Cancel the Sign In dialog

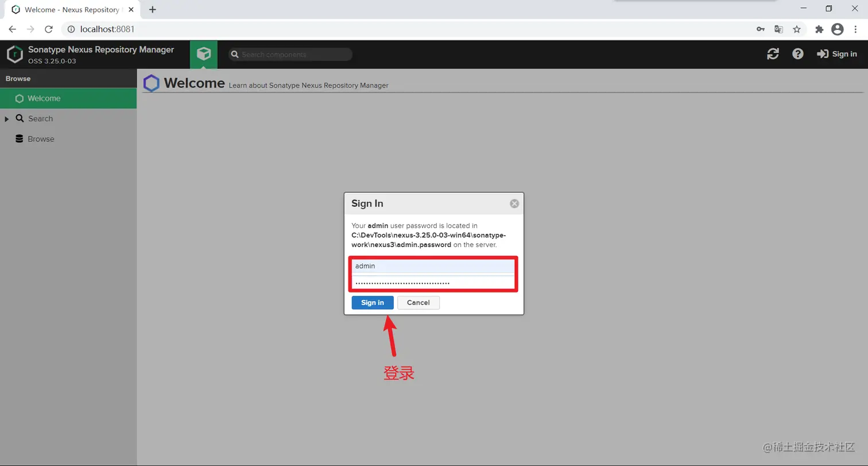coord(418,303)
